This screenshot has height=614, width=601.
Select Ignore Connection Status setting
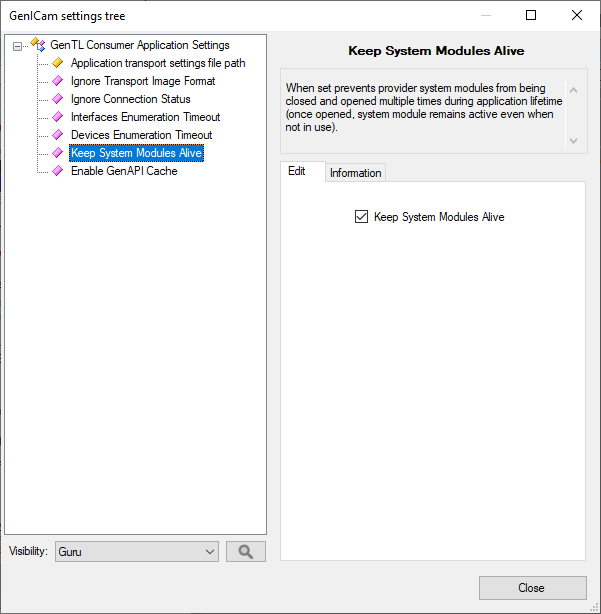point(130,99)
